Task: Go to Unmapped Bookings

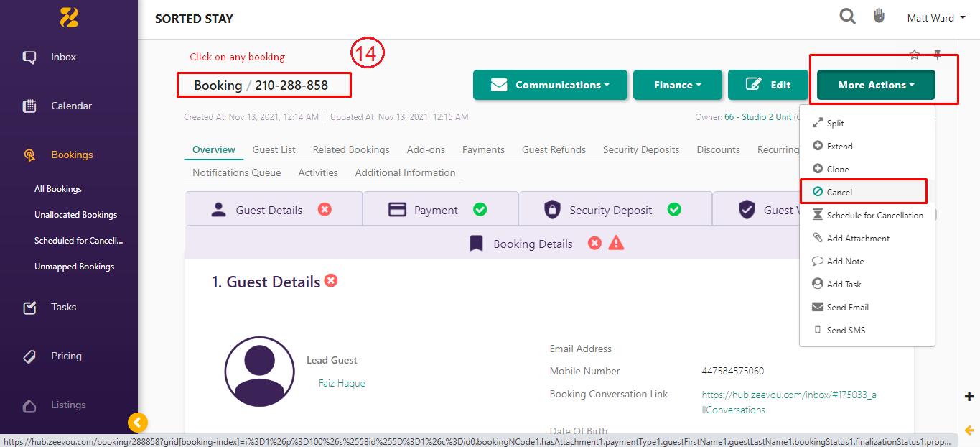Action: coord(74,267)
